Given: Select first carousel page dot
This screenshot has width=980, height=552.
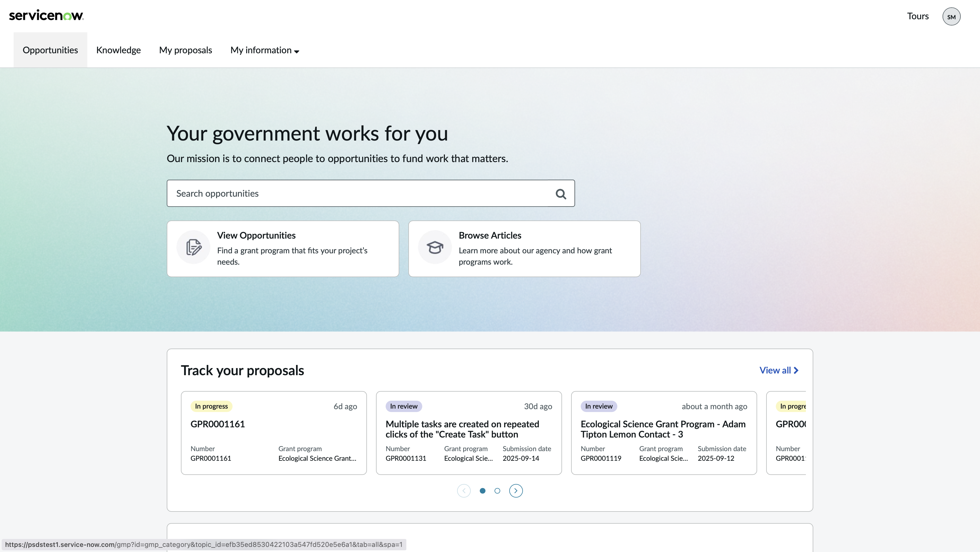Looking at the screenshot, I should (x=482, y=491).
